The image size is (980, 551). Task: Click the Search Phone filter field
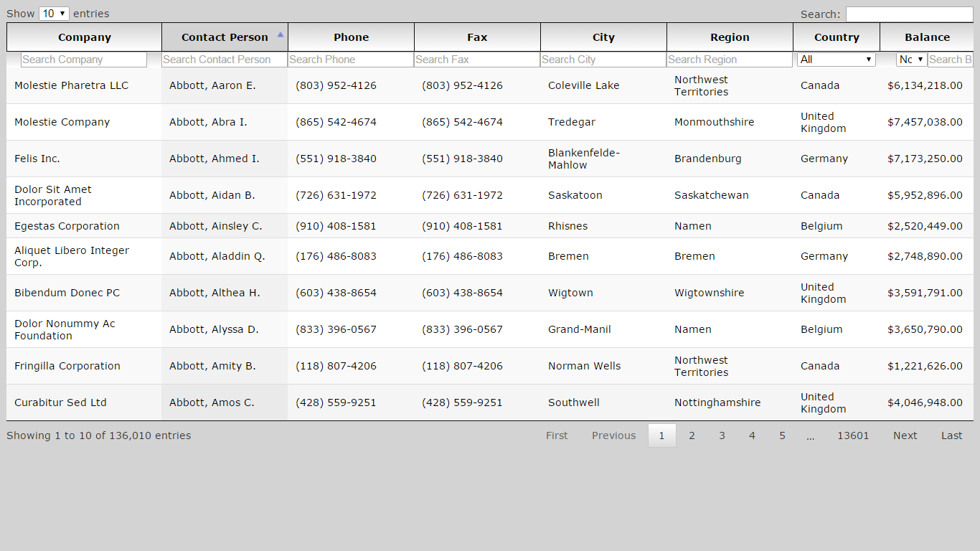(x=351, y=60)
